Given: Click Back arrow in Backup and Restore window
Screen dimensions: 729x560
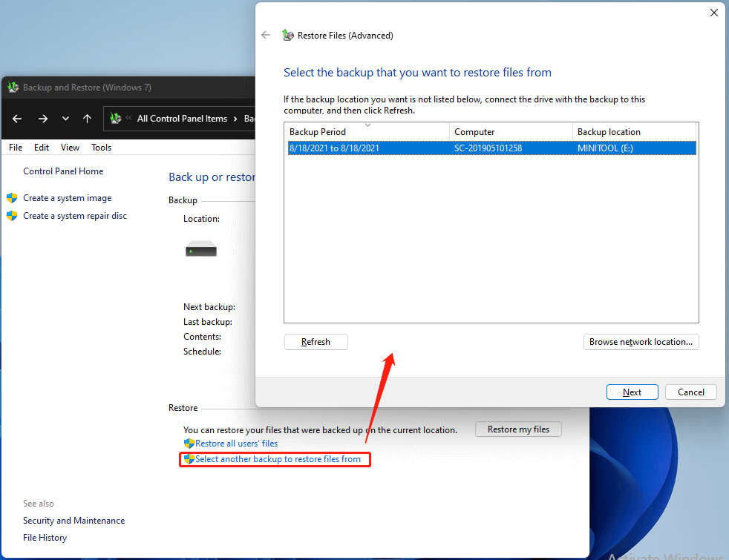Looking at the screenshot, I should (x=17, y=119).
